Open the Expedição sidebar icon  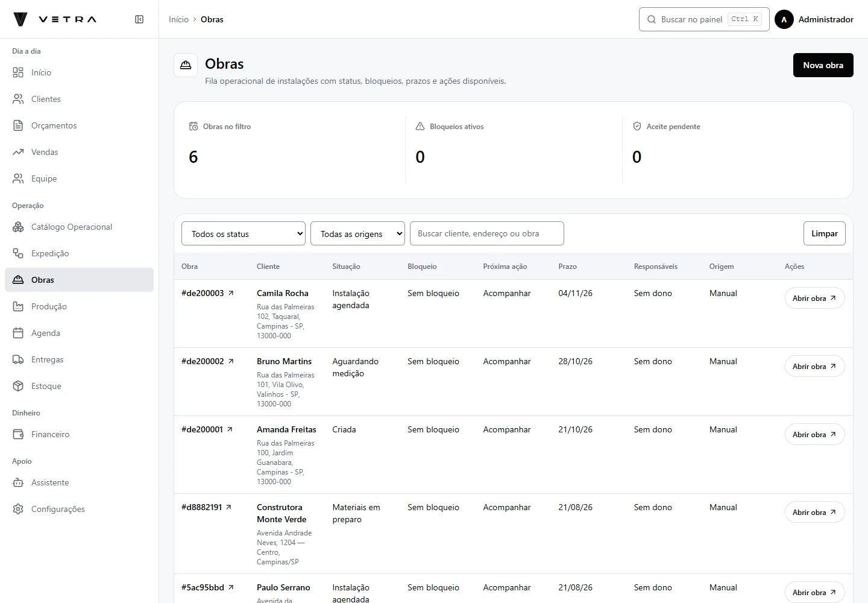[18, 253]
